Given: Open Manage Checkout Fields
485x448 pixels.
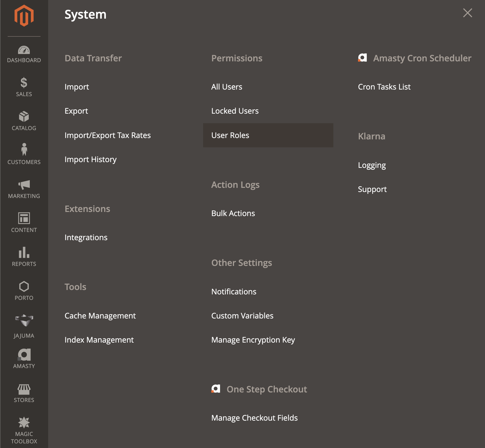Looking at the screenshot, I should (254, 418).
